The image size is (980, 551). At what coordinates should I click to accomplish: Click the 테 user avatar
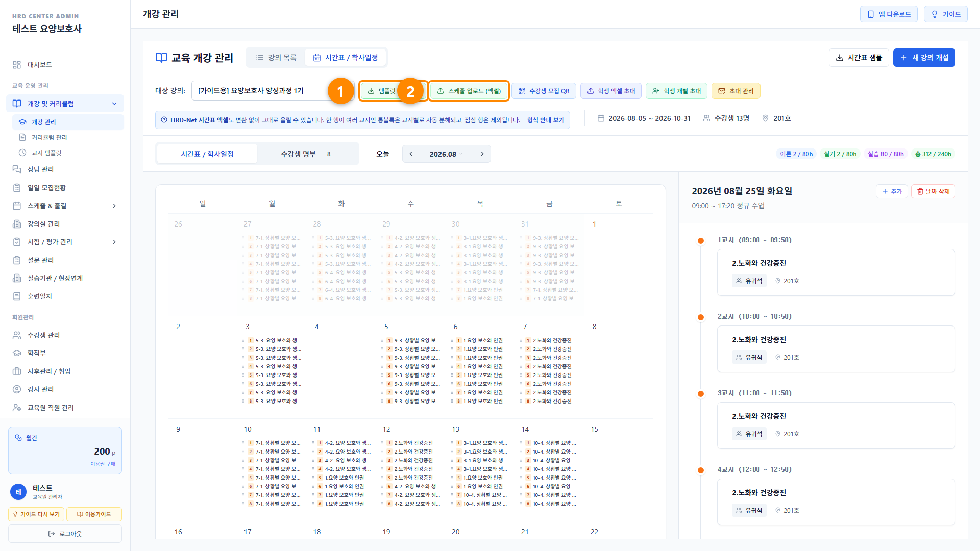(18, 492)
